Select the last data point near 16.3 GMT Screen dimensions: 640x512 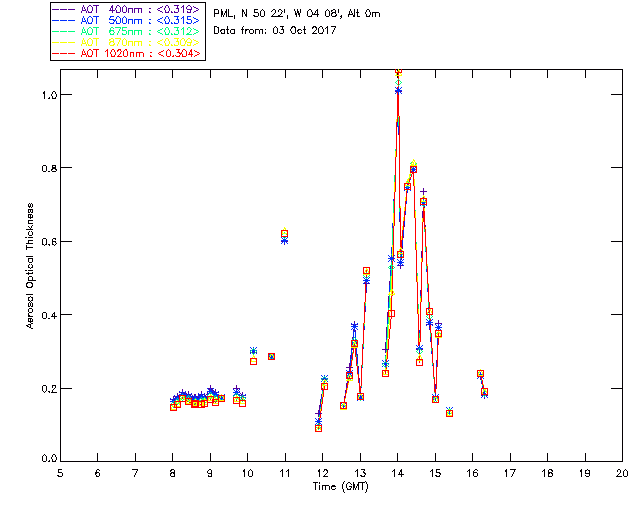click(484, 392)
